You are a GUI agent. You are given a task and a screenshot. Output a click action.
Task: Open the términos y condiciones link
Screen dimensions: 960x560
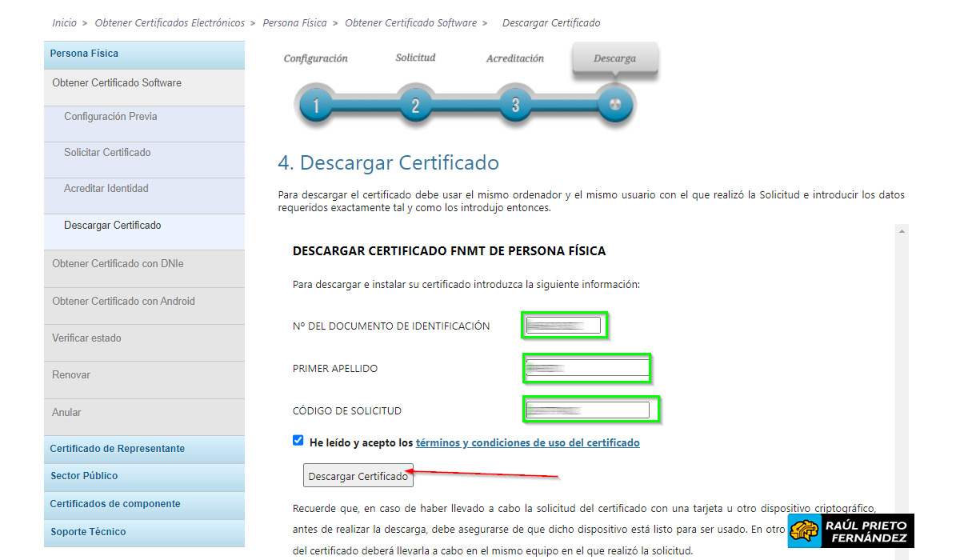pyautogui.click(x=527, y=442)
